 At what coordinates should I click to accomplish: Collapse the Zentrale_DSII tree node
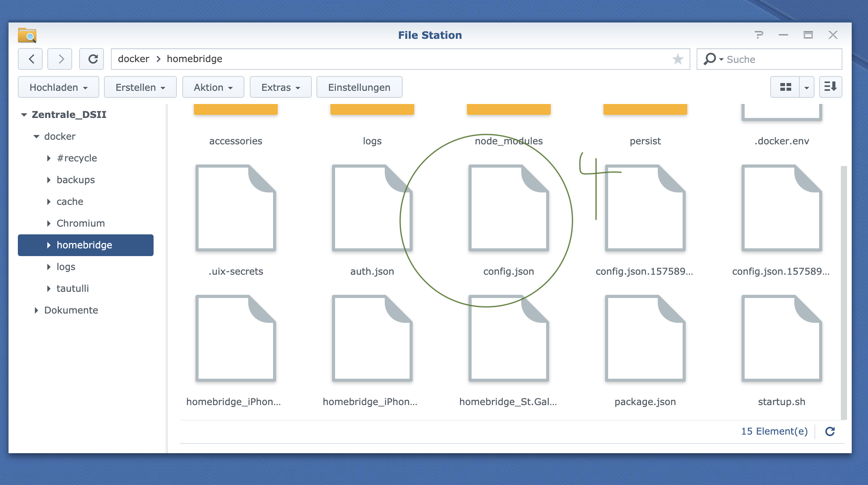pyautogui.click(x=24, y=114)
